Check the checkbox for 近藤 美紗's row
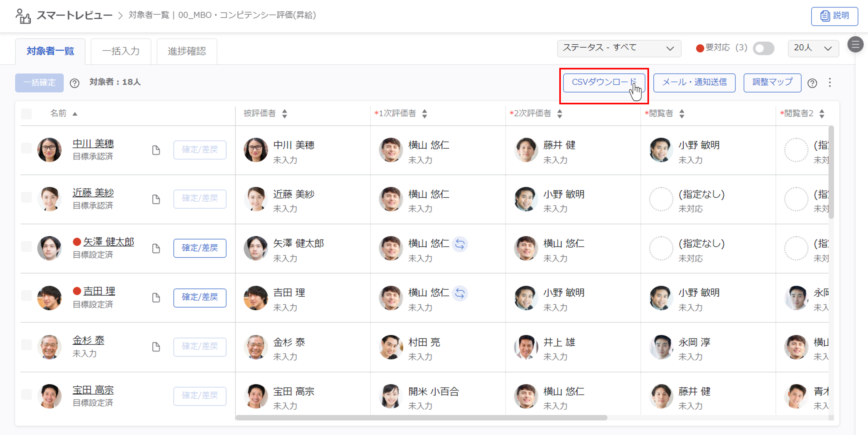 26,197
